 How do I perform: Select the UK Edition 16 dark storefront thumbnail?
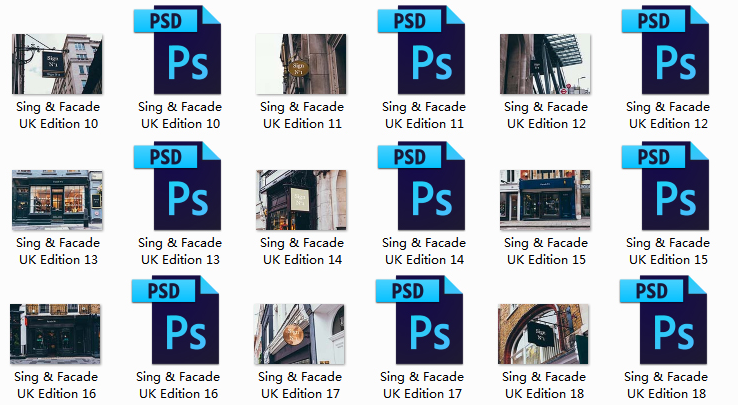(57, 335)
